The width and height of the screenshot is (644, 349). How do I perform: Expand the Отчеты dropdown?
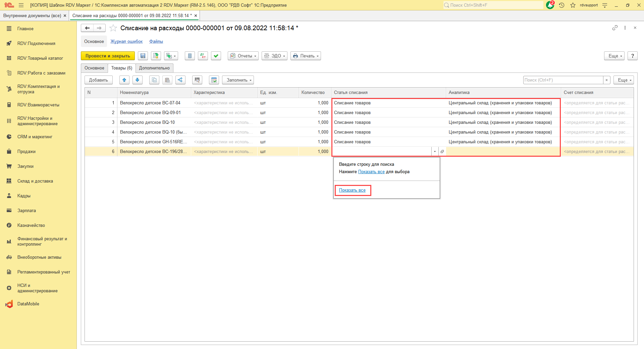click(243, 56)
